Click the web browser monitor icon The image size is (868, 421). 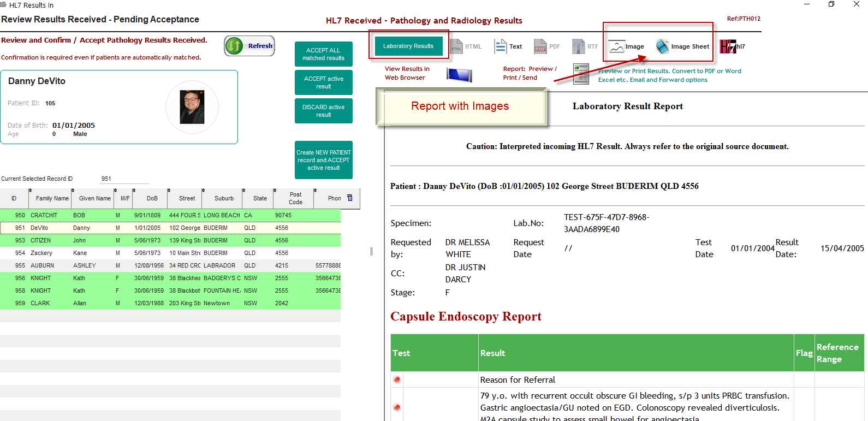point(459,74)
